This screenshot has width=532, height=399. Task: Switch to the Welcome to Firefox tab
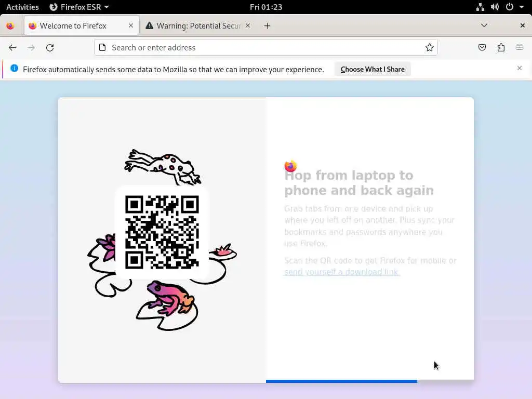(x=82, y=25)
